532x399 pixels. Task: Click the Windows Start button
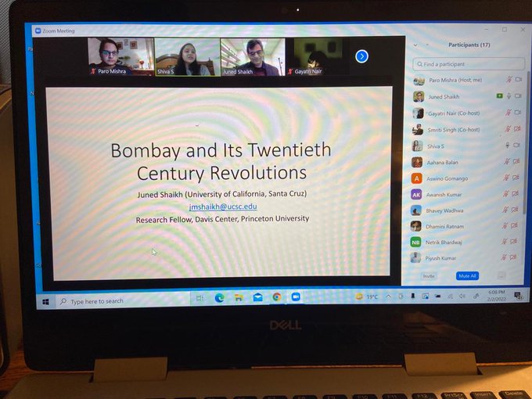pos(45,300)
